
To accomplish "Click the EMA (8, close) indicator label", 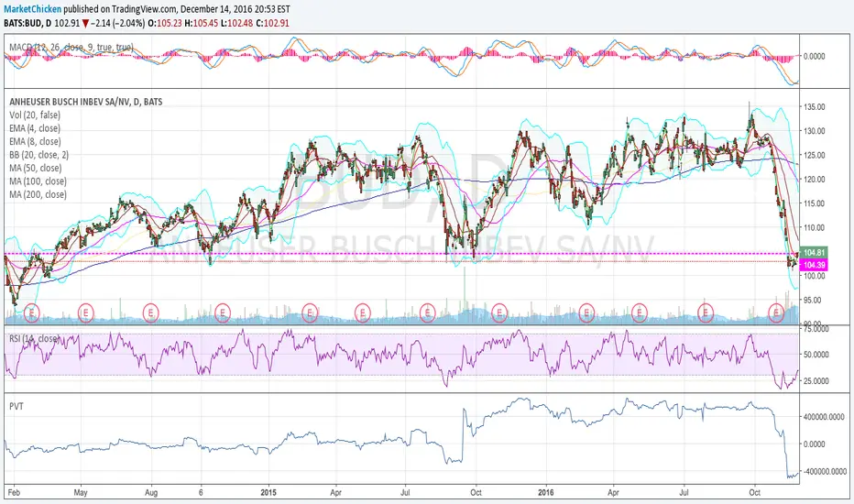I will [x=35, y=142].
